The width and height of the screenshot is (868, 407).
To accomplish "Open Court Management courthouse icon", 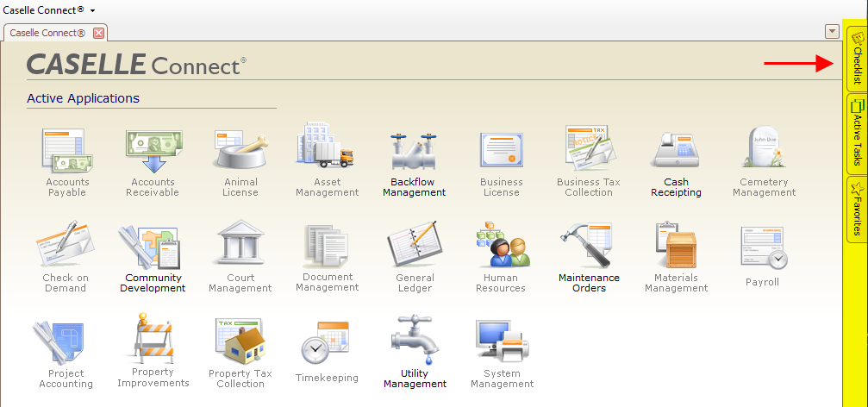I will coord(240,242).
